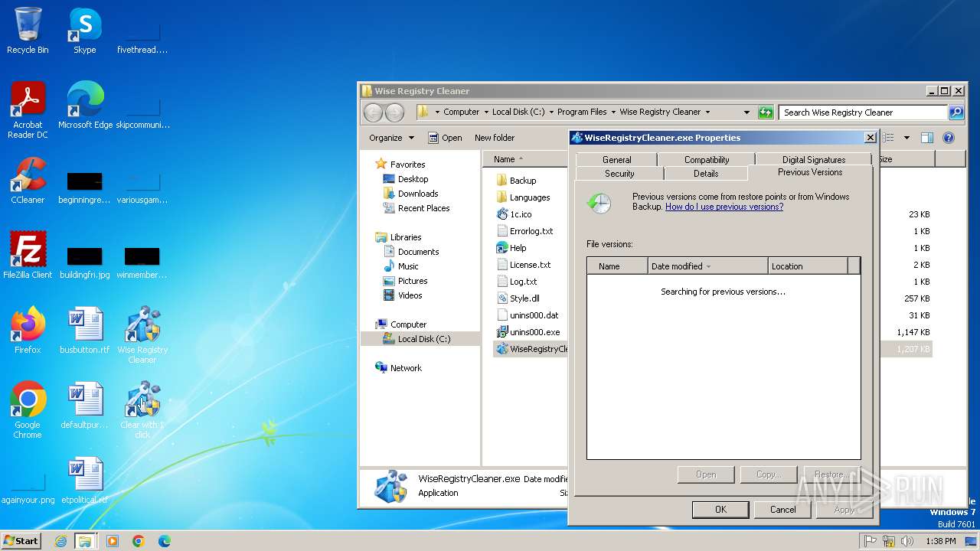This screenshot has width=980, height=551.
Task: Select Wise Registry Cleaner desktop shortcut
Action: (x=142, y=335)
